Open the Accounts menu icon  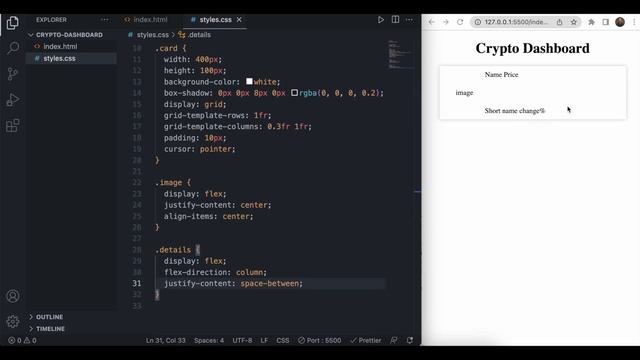[x=13, y=296]
